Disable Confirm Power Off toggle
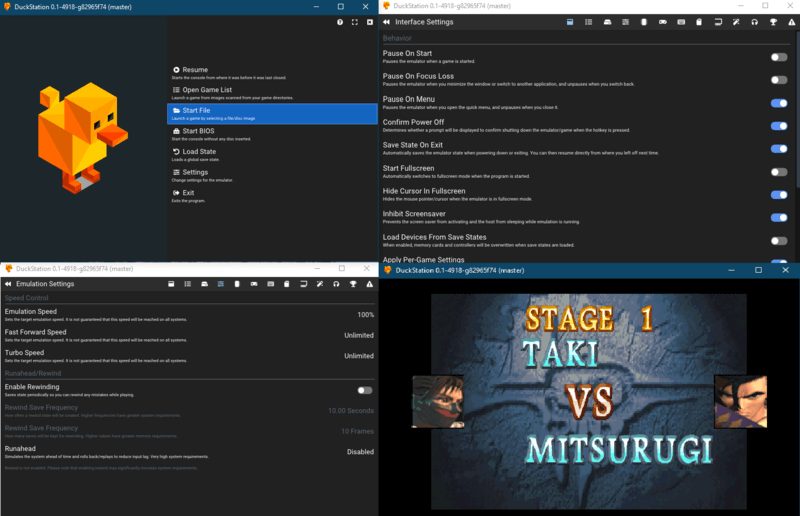The height and width of the screenshot is (516, 800). (x=779, y=126)
